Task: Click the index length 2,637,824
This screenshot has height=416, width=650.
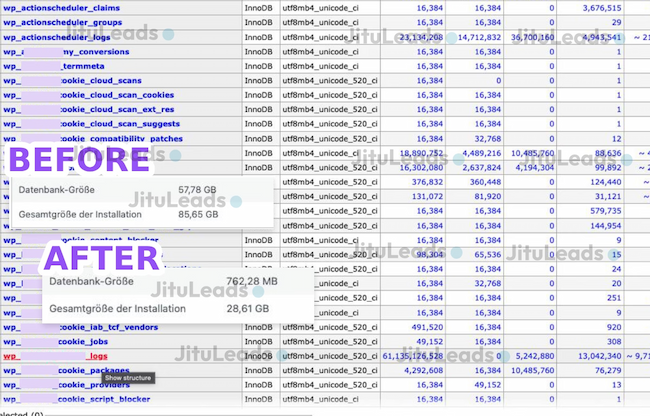Action: [482, 168]
